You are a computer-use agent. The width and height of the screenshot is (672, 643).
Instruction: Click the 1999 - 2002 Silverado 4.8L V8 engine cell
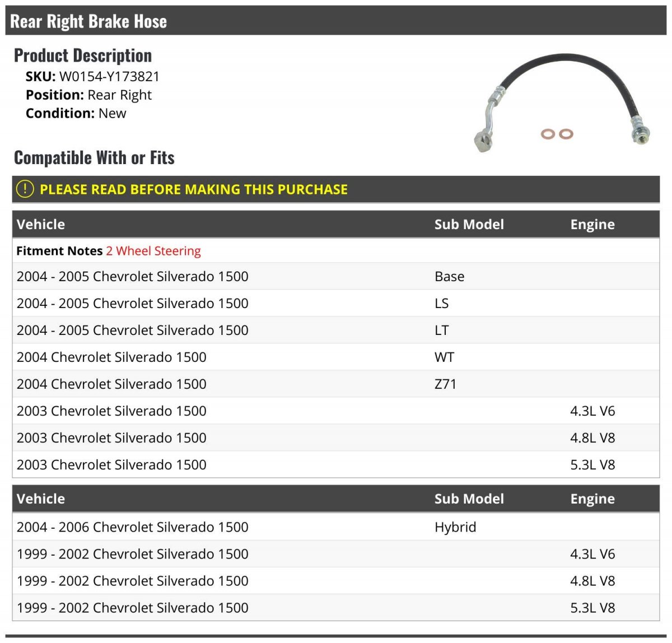592,581
